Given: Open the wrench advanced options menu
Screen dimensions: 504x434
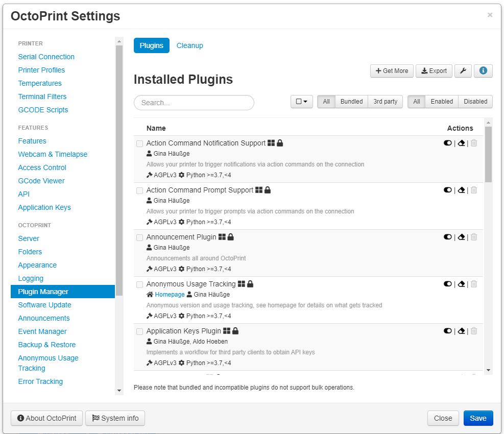Looking at the screenshot, I should pyautogui.click(x=463, y=71).
